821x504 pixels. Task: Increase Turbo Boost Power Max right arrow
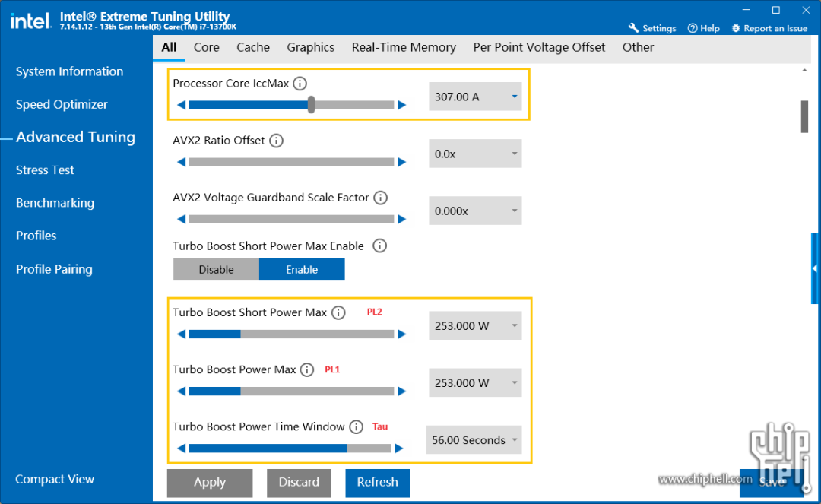point(401,391)
